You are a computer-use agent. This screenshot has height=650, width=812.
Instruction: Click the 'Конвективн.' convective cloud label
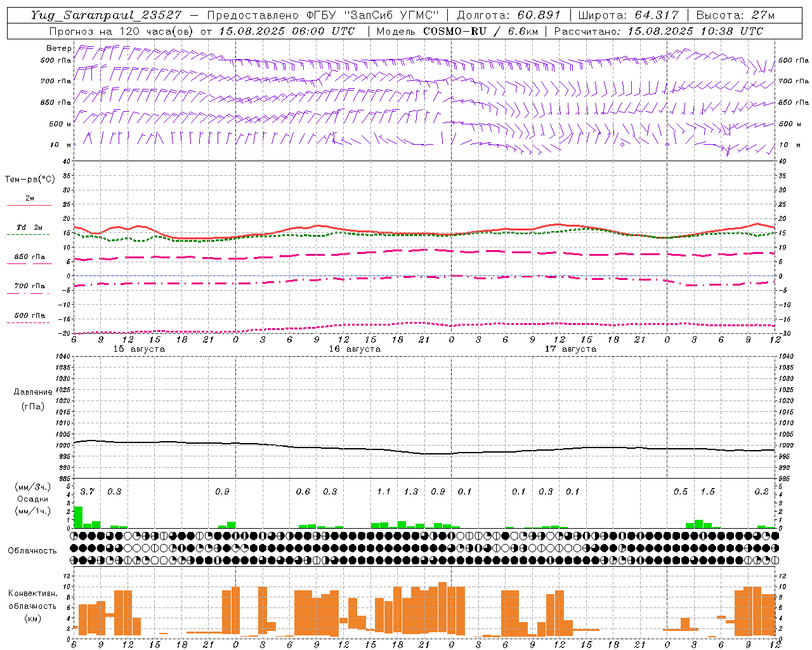32,594
